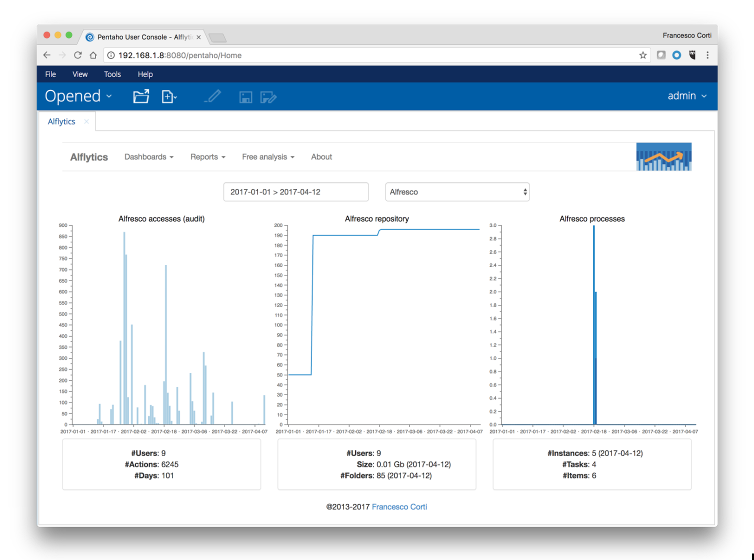Click the @2013-2017 copyright text
Screen dimensions: 754x560
click(348, 506)
